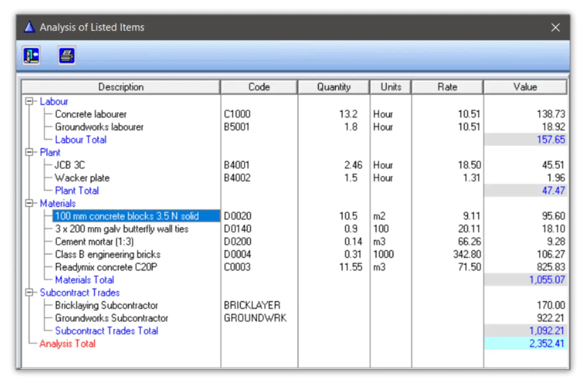Click the Value column header
The height and width of the screenshot is (381, 588).
[525, 87]
